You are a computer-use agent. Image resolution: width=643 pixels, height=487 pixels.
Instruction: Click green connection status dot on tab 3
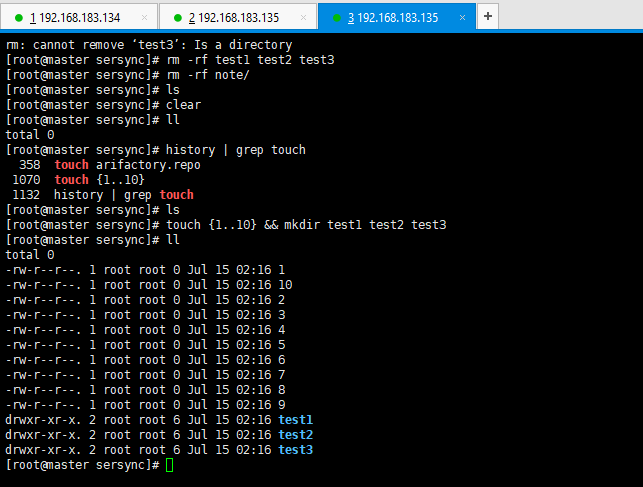tap(337, 18)
